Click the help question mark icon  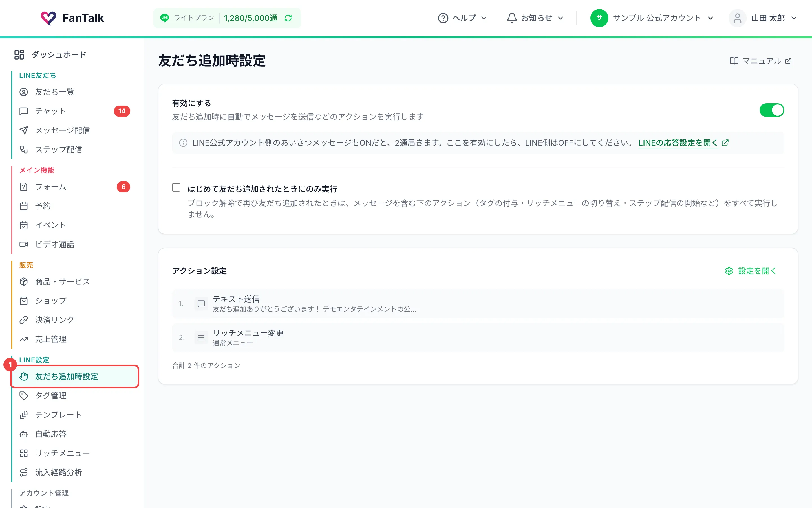[443, 18]
